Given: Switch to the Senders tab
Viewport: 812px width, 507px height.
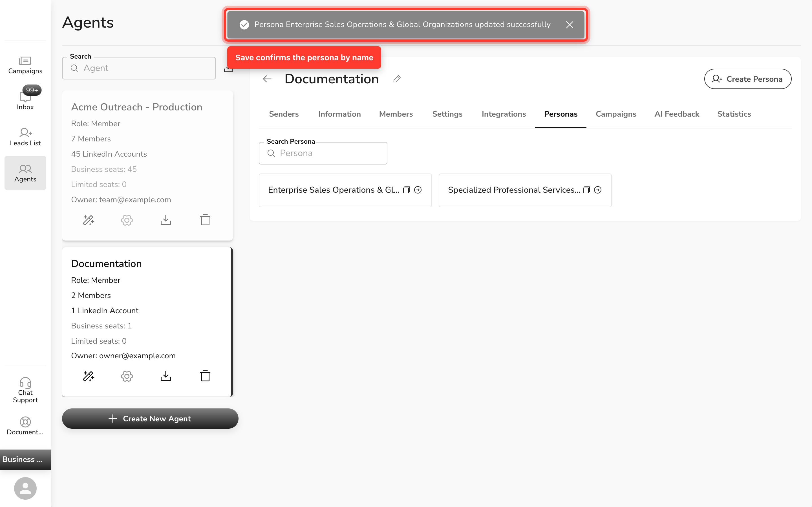Looking at the screenshot, I should point(284,114).
